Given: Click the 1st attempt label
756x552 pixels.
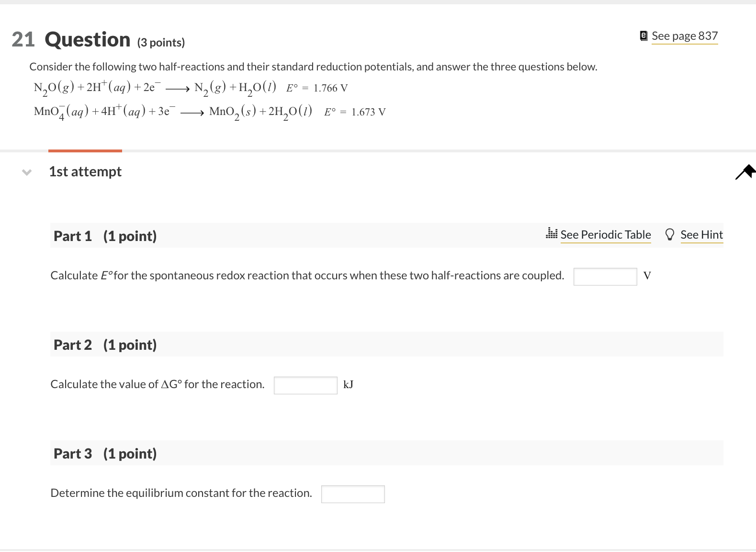Looking at the screenshot, I should (85, 172).
